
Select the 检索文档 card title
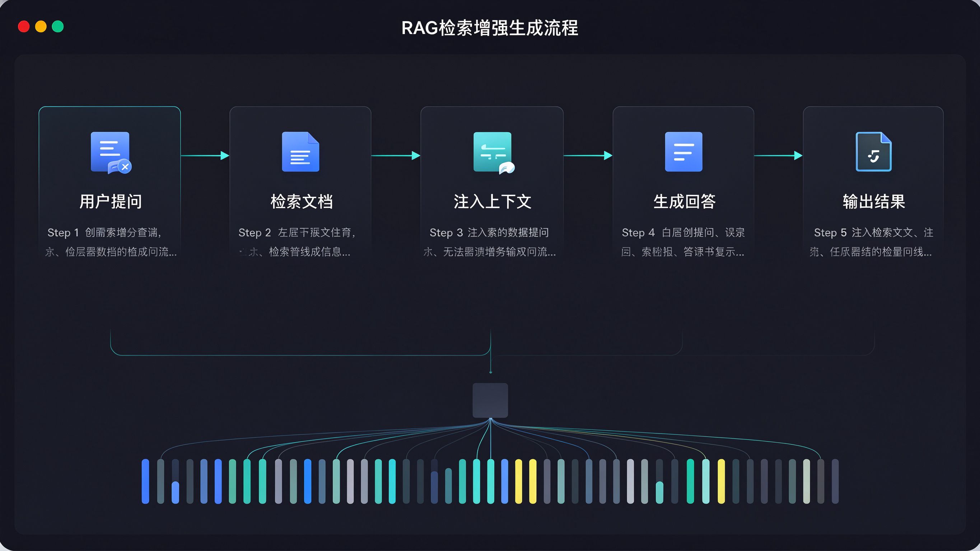click(x=302, y=202)
